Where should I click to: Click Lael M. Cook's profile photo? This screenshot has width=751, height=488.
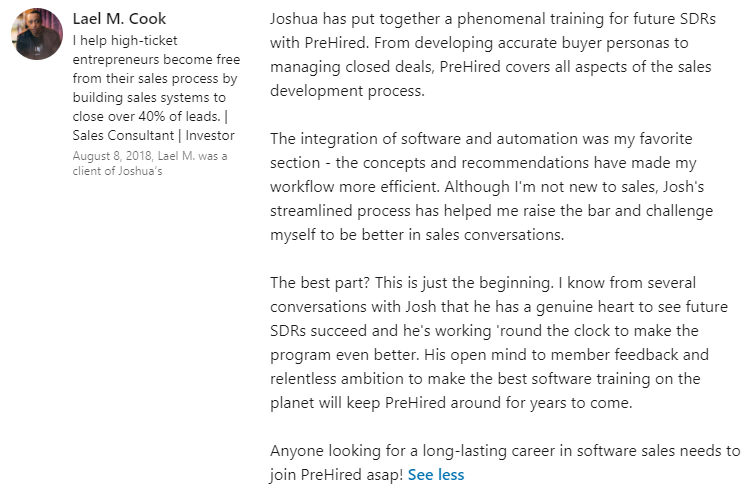click(37, 35)
